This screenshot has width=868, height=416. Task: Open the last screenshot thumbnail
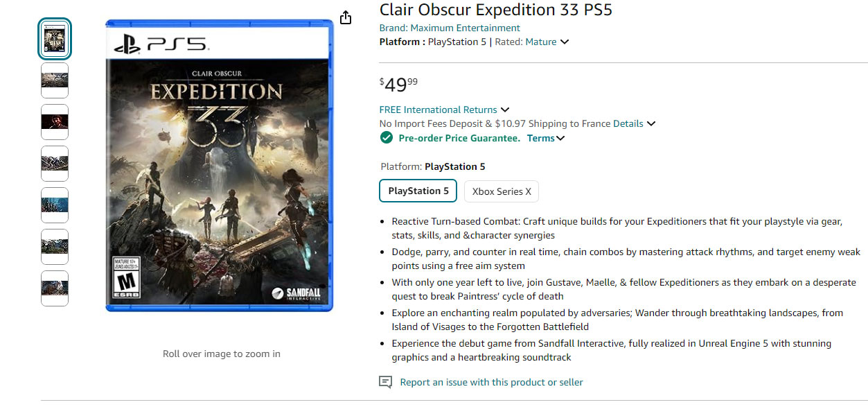tap(55, 288)
